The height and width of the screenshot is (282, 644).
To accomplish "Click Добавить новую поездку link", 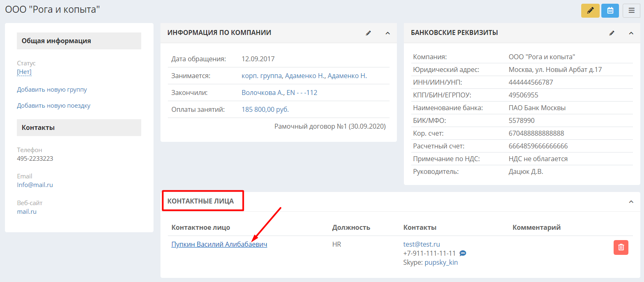I will coord(54,106).
